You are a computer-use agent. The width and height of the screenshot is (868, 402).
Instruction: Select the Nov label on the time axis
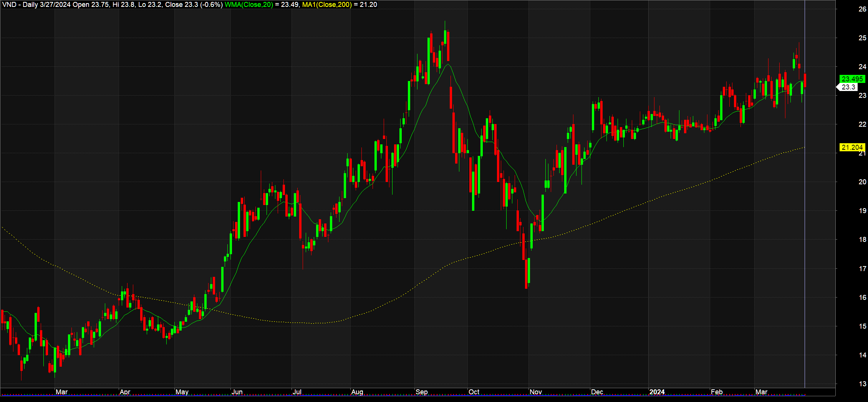click(536, 392)
